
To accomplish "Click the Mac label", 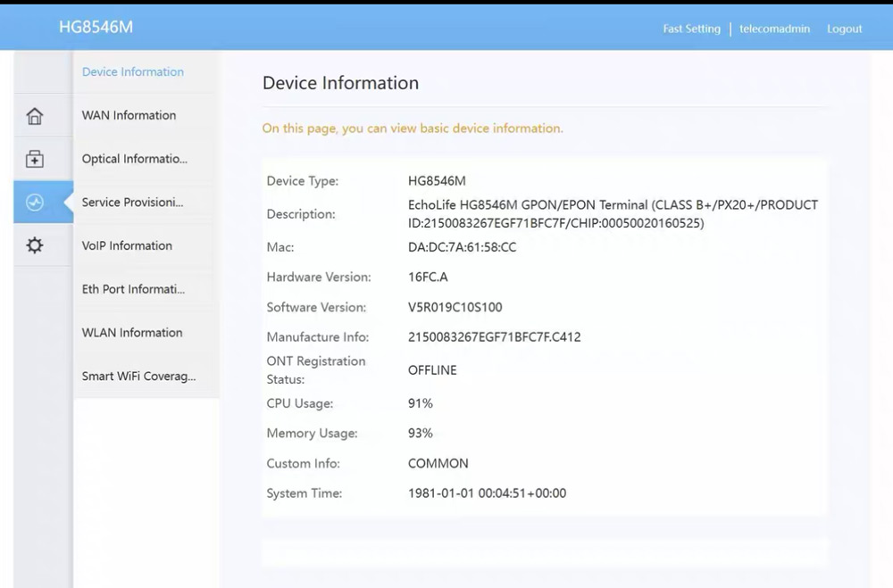I will (280, 247).
